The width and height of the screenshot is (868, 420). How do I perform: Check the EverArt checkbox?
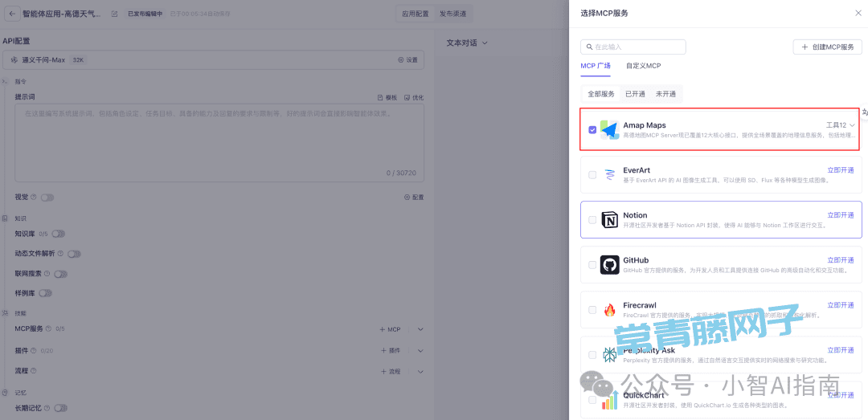click(592, 174)
